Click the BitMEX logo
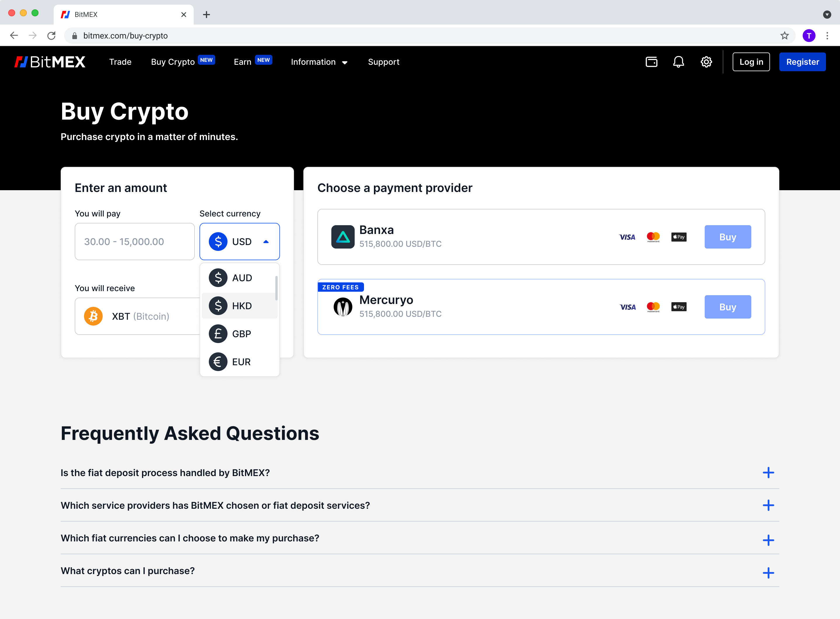This screenshot has height=619, width=840. click(50, 62)
